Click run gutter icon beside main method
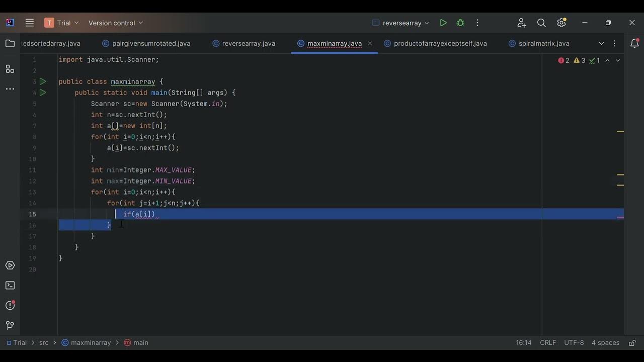 pyautogui.click(x=43, y=93)
